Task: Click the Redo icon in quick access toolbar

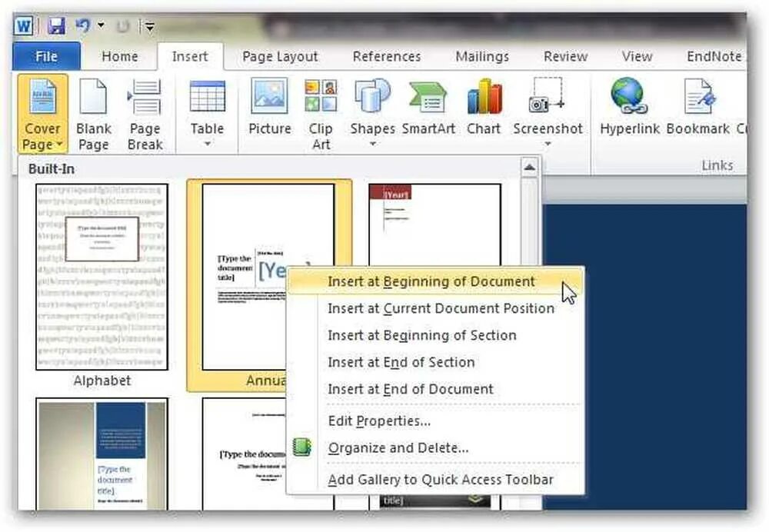Action: 122,25
